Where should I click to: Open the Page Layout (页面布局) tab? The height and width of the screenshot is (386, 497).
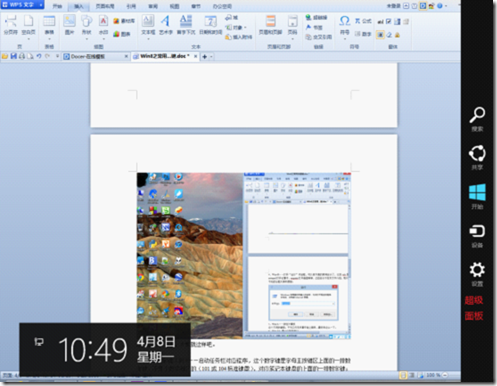(105, 6)
